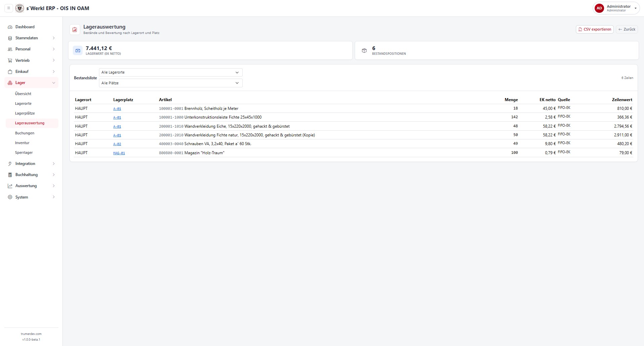Open the Alle Plätze dropdown
Image resolution: width=644 pixels, height=346 pixels.
(170, 83)
